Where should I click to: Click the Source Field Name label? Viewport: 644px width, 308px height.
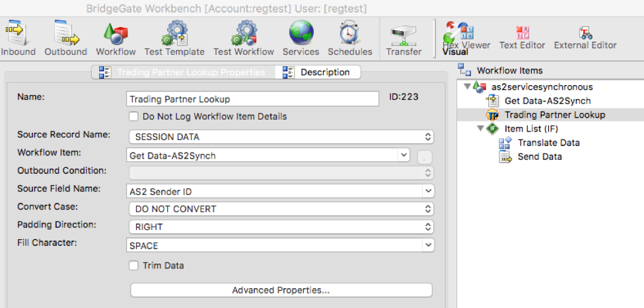[x=59, y=189]
